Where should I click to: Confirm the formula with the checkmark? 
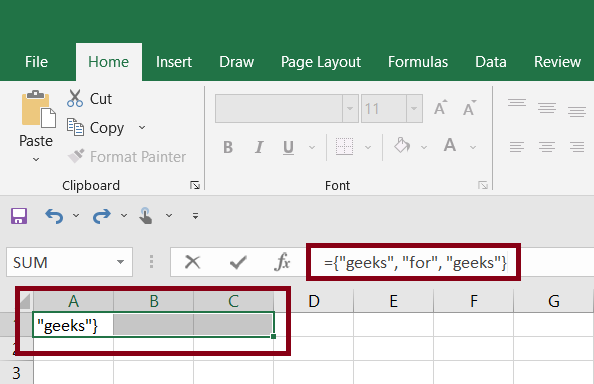point(238,262)
